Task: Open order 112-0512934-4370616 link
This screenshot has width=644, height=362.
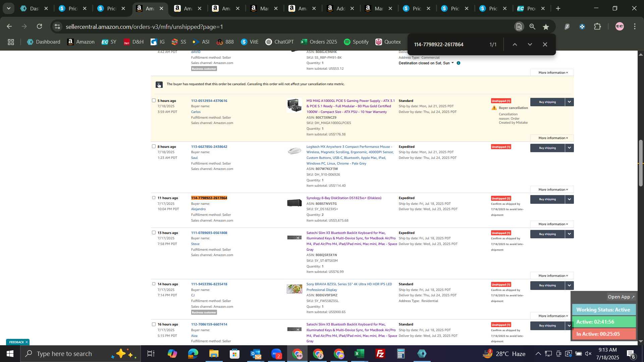Action: click(x=209, y=101)
